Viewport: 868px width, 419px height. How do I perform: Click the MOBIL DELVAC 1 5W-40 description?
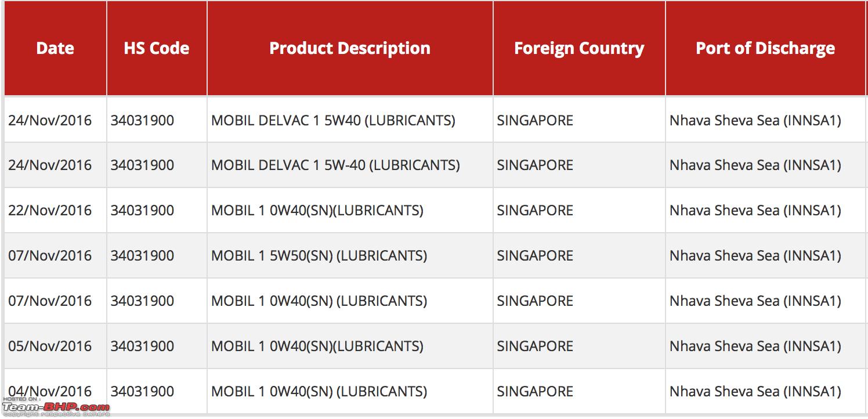pos(335,165)
